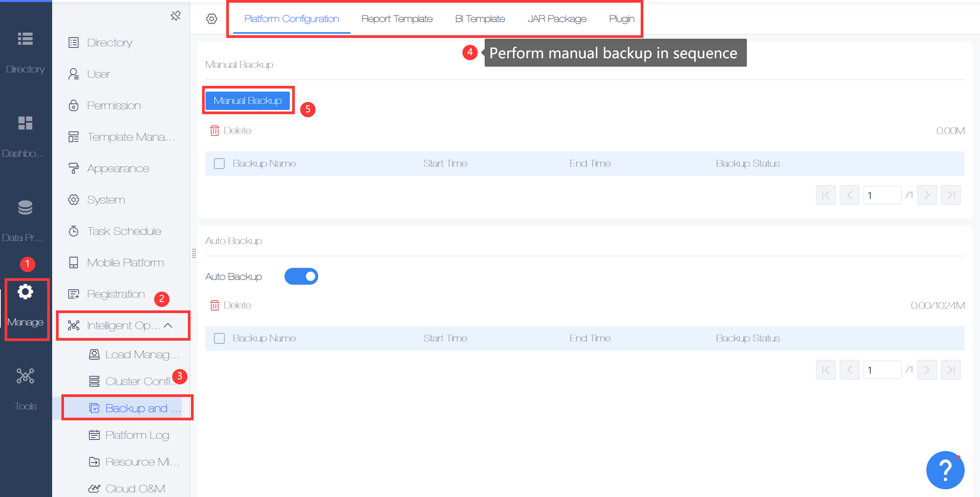This screenshot has height=497, width=980.
Task: Switch to the Platform Configuration tab
Action: 291,19
